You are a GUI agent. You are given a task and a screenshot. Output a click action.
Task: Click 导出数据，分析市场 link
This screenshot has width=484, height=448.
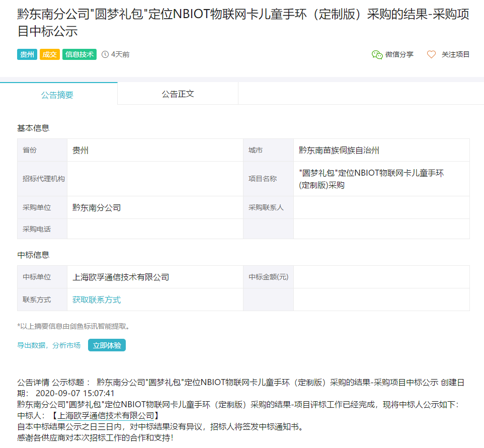click(x=49, y=345)
